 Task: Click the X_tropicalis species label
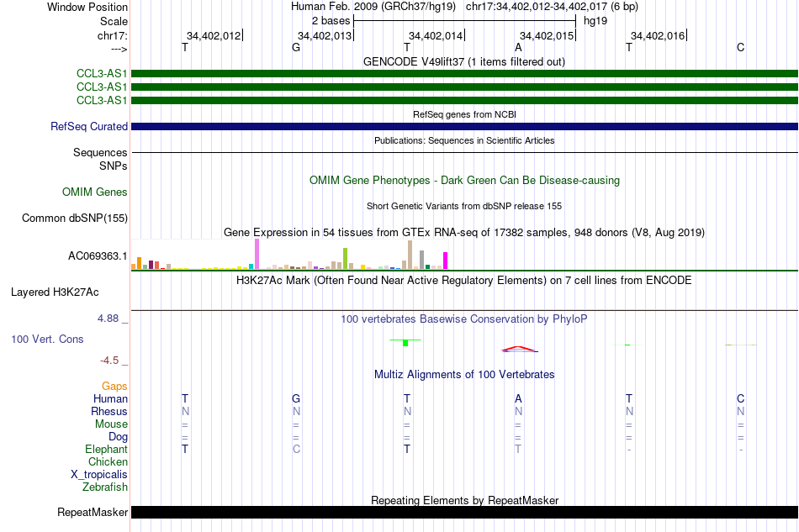[x=99, y=475]
